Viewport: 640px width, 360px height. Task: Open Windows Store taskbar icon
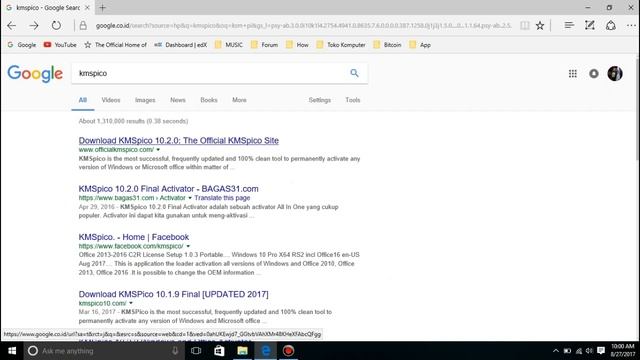[x=219, y=351]
